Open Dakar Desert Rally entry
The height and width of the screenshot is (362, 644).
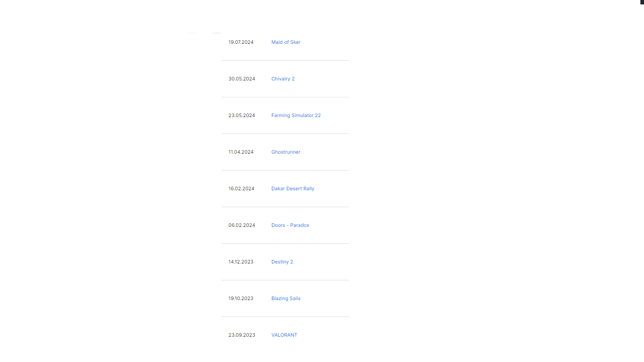(x=293, y=189)
